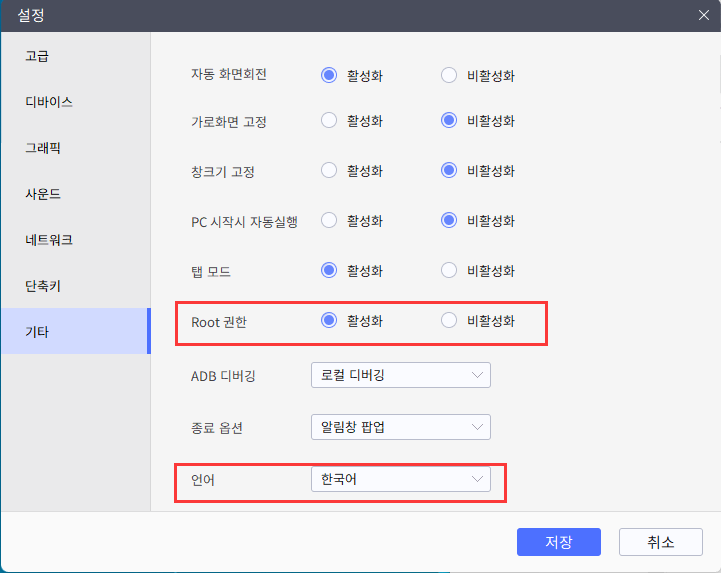Enable PC 시작시 자동실행
This screenshot has height=573, width=721.
pyautogui.click(x=329, y=220)
